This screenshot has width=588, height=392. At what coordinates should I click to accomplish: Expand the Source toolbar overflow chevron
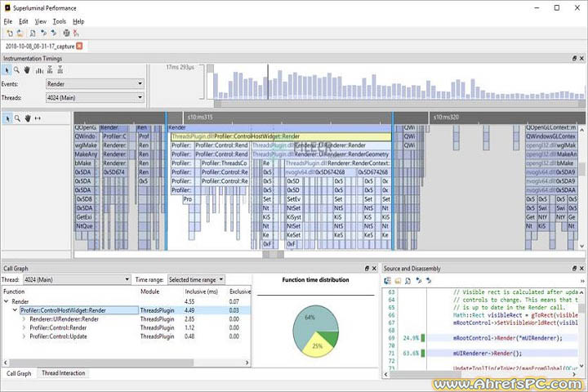click(x=582, y=281)
